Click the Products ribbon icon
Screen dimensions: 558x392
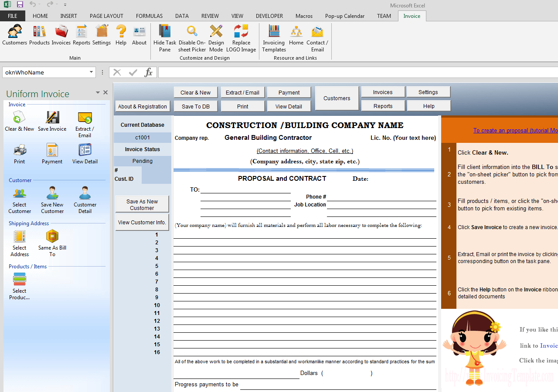39,35
